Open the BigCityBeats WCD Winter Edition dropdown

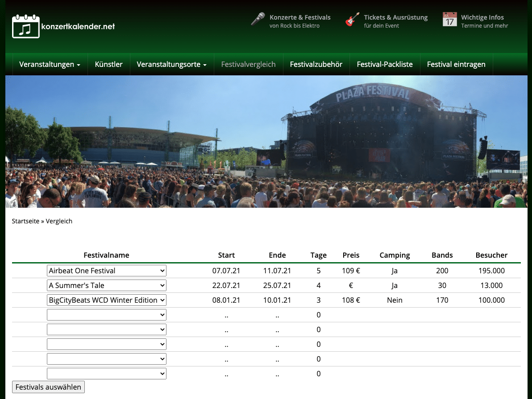coord(107,300)
